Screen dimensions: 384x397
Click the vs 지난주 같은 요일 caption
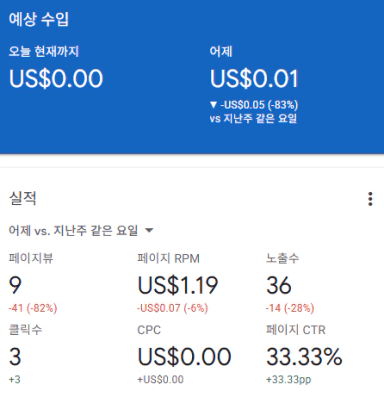[x=253, y=118]
